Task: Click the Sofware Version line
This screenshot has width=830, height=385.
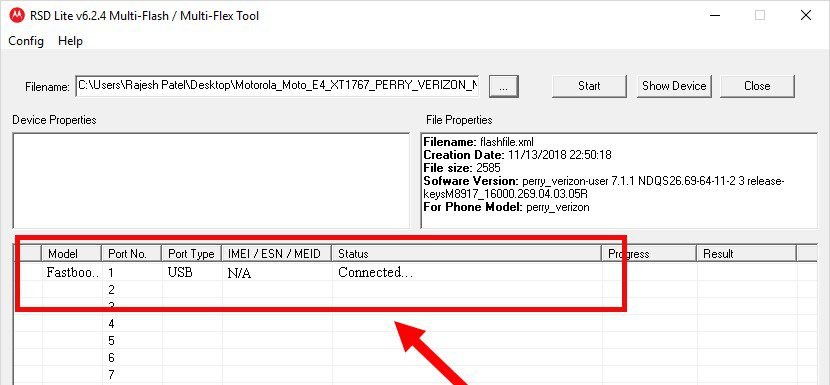Action: pos(604,187)
